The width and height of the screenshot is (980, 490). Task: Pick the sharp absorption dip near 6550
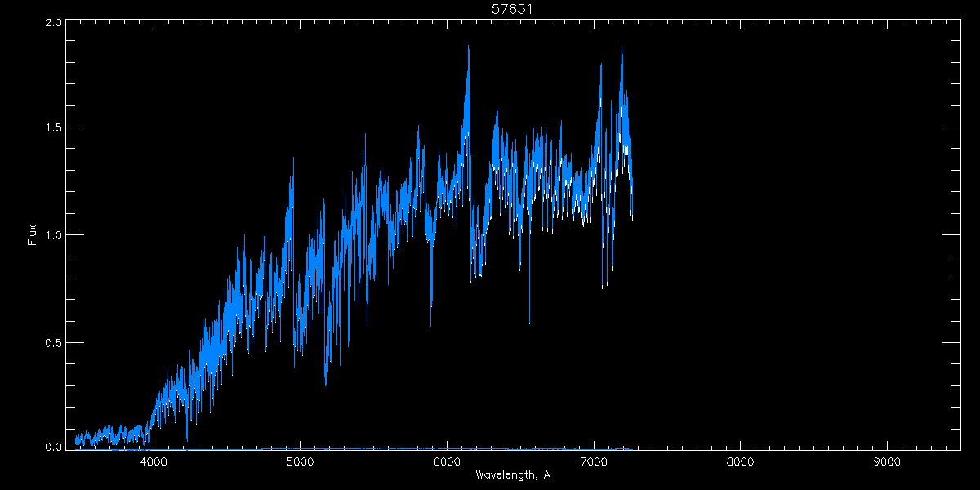pos(529,322)
